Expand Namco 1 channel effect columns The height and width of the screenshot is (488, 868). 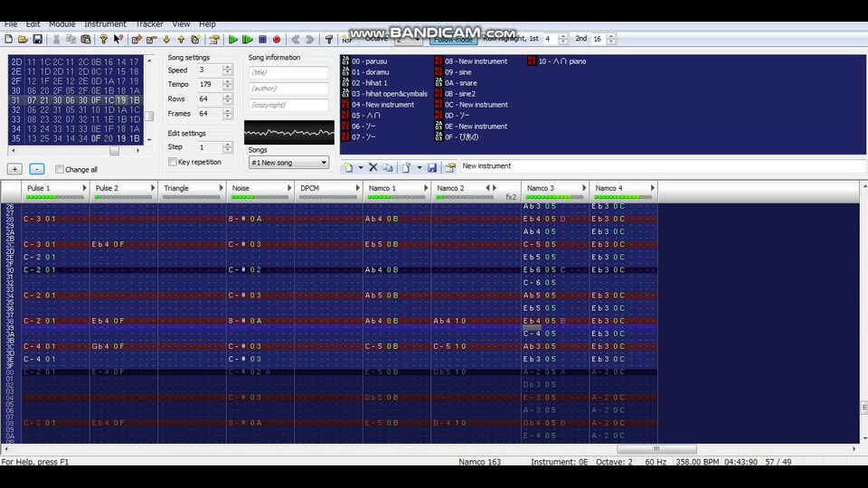(x=426, y=188)
